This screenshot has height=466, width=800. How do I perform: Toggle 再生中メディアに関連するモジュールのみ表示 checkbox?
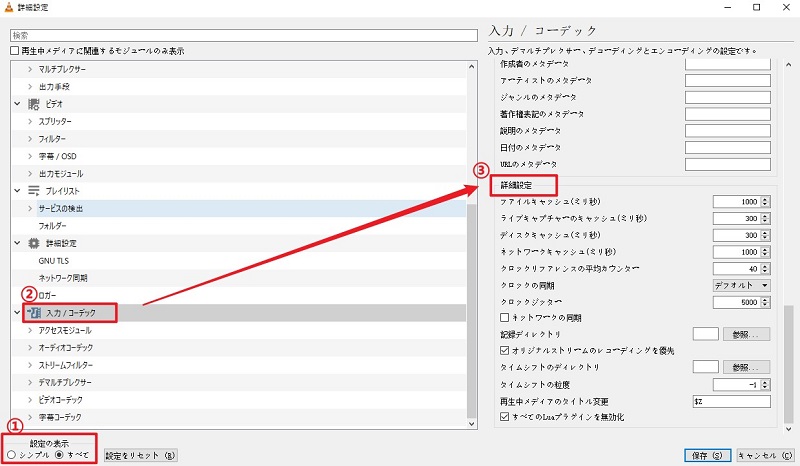pyautogui.click(x=15, y=51)
